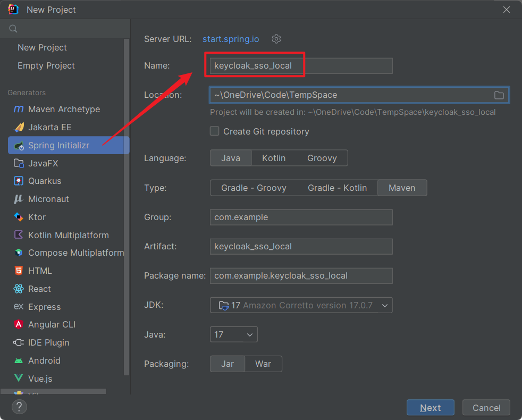Click the Name input field
Image resolution: width=522 pixels, height=420 pixels.
click(301, 65)
